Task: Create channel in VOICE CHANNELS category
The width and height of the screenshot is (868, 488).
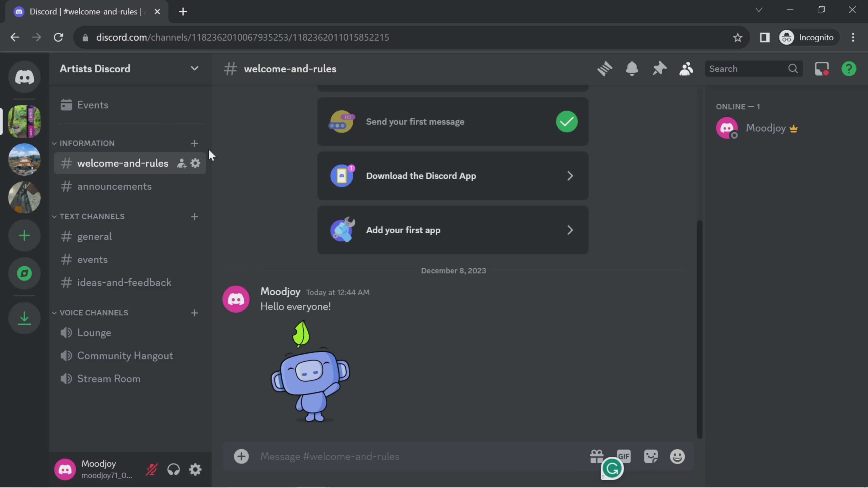Action: click(194, 313)
